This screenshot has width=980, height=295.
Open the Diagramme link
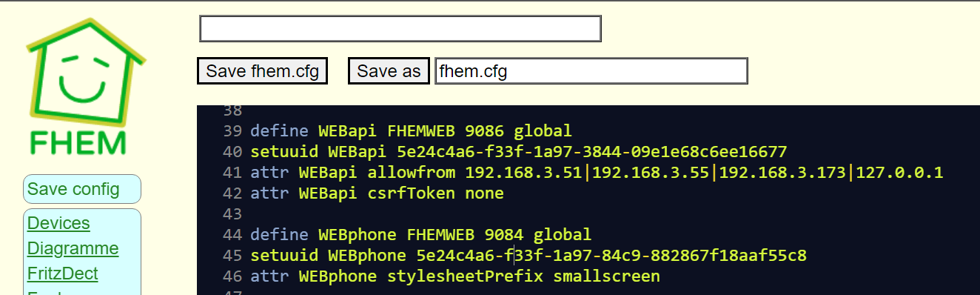point(73,248)
